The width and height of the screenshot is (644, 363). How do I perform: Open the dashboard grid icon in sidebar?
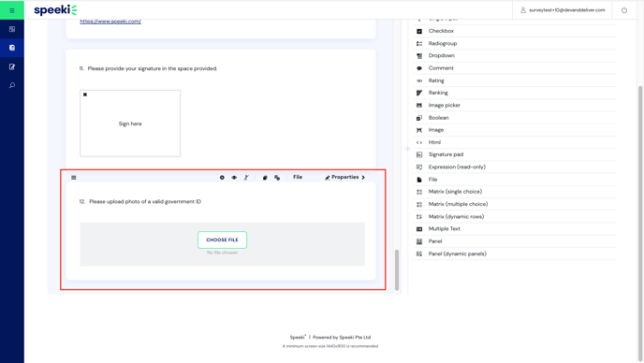[x=12, y=29]
